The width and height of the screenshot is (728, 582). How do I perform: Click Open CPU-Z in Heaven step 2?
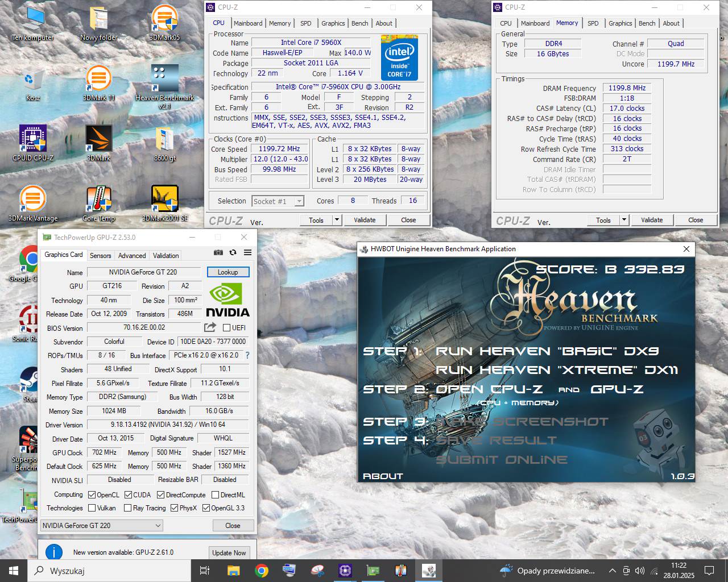click(x=489, y=389)
